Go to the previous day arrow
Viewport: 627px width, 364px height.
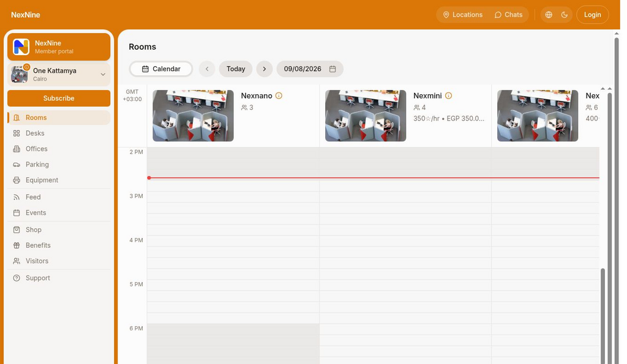point(207,69)
